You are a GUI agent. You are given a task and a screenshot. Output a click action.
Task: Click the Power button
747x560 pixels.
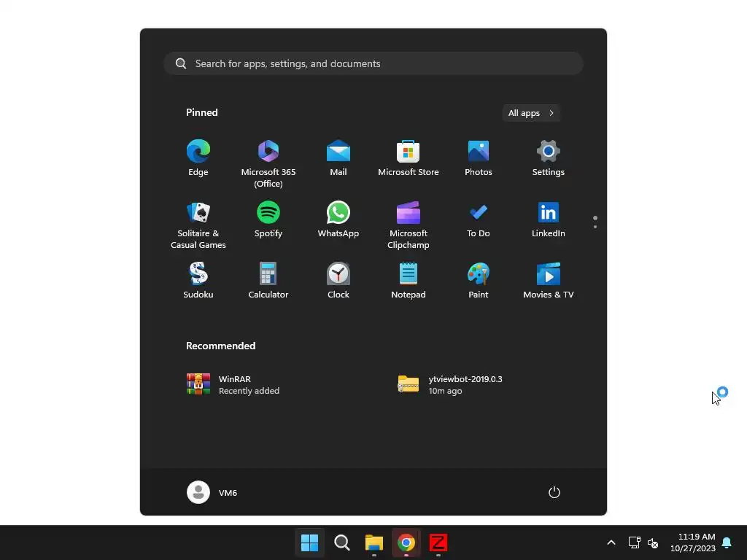pyautogui.click(x=554, y=492)
